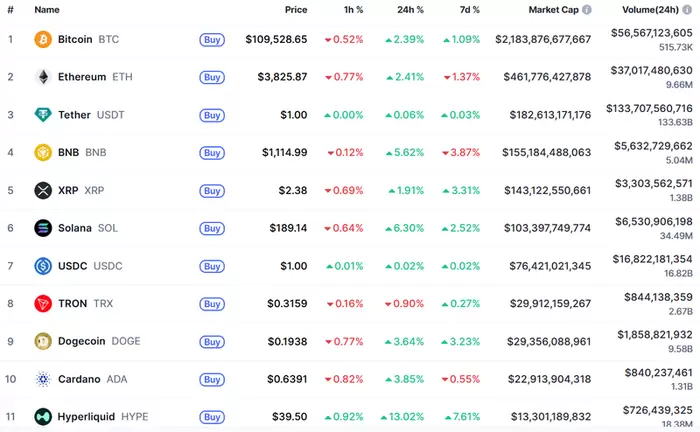Click the Solana logo icon
Screen dimensions: 700x432
[x=43, y=228]
